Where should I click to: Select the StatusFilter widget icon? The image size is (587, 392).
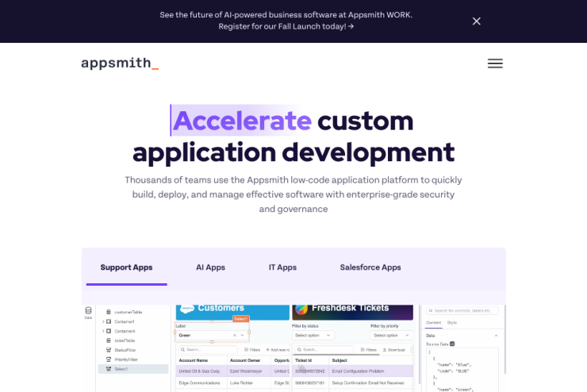click(109, 350)
